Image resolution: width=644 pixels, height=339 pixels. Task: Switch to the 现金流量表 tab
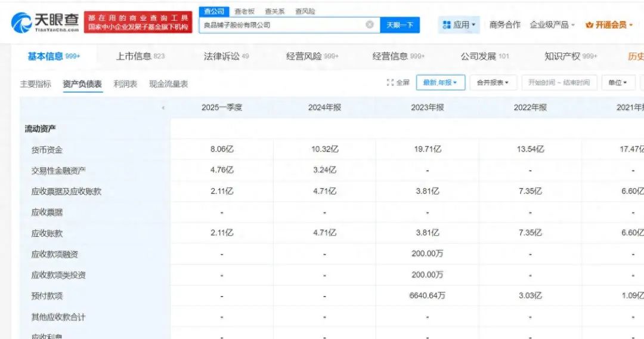168,84
